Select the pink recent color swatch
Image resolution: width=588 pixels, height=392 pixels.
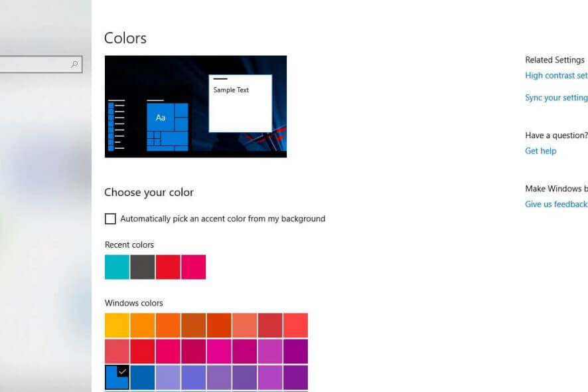[x=192, y=266]
